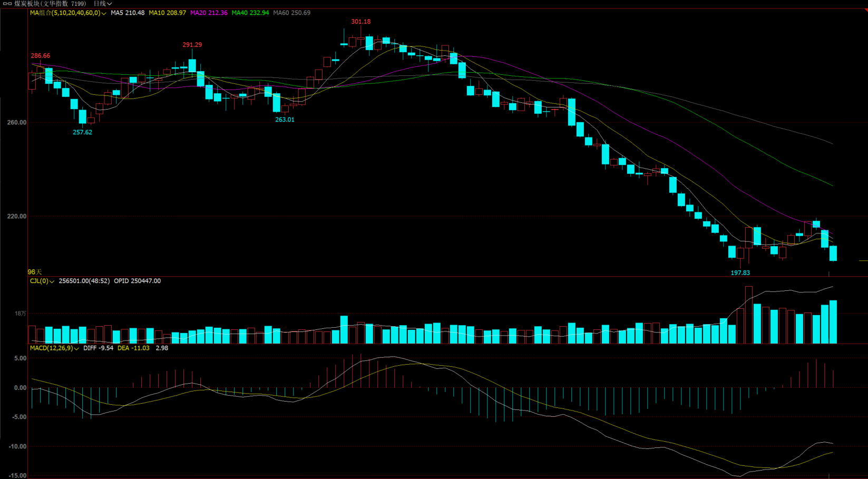Click the 256501.00(48:52) volume value
The width and height of the screenshot is (868, 479).
pyautogui.click(x=84, y=281)
